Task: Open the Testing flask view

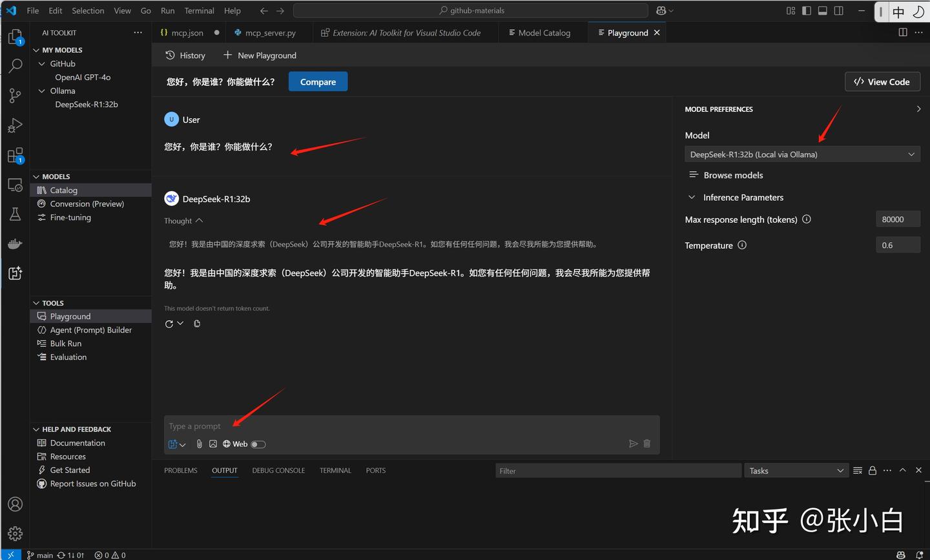Action: pos(15,214)
